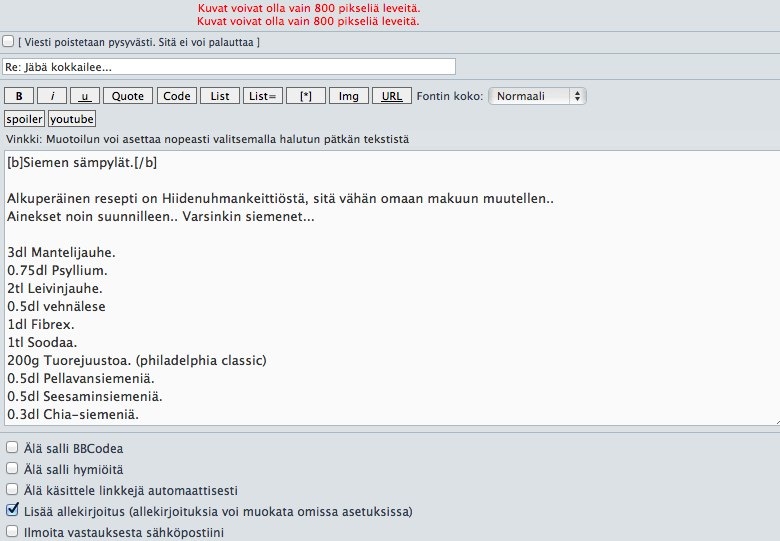Toggle 'Älä salli hymiöitä' checkbox

click(12, 469)
